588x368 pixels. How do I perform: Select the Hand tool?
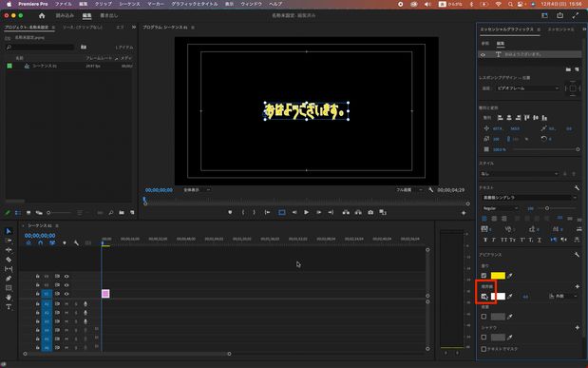pos(9,298)
